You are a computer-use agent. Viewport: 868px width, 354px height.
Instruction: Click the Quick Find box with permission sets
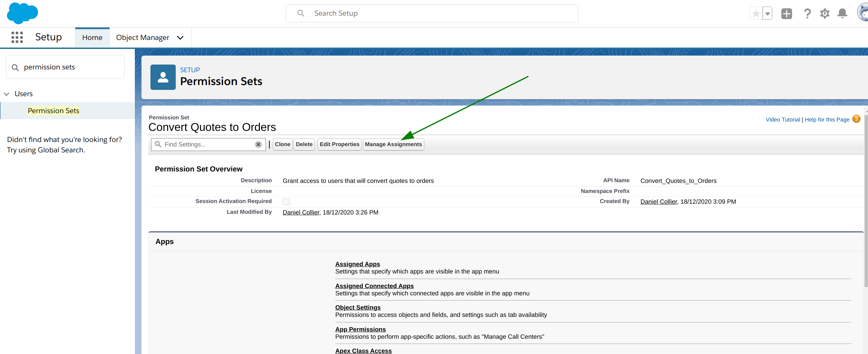pos(65,67)
